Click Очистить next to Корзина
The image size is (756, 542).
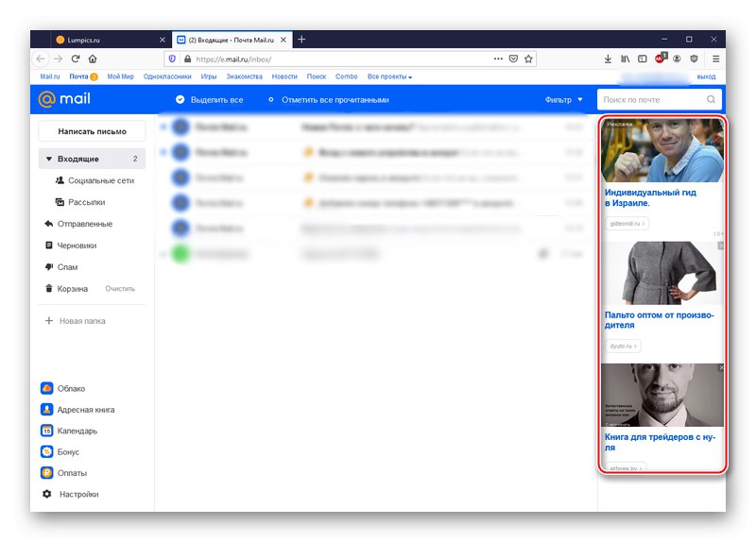pos(120,289)
